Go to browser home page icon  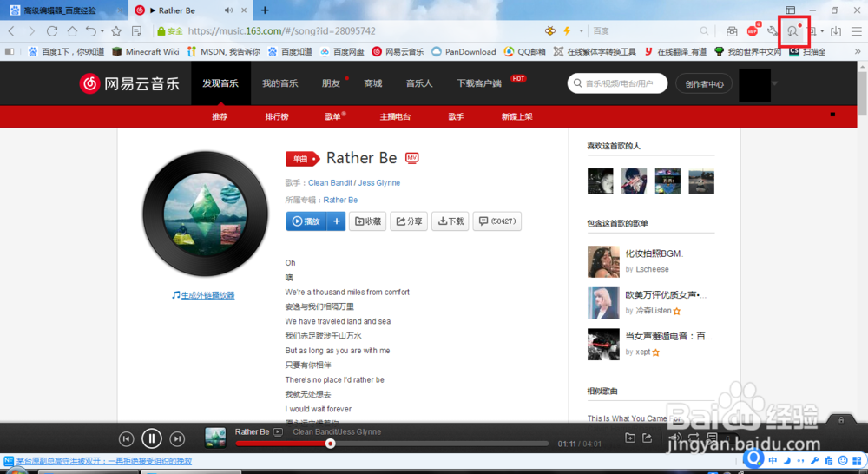(x=72, y=31)
